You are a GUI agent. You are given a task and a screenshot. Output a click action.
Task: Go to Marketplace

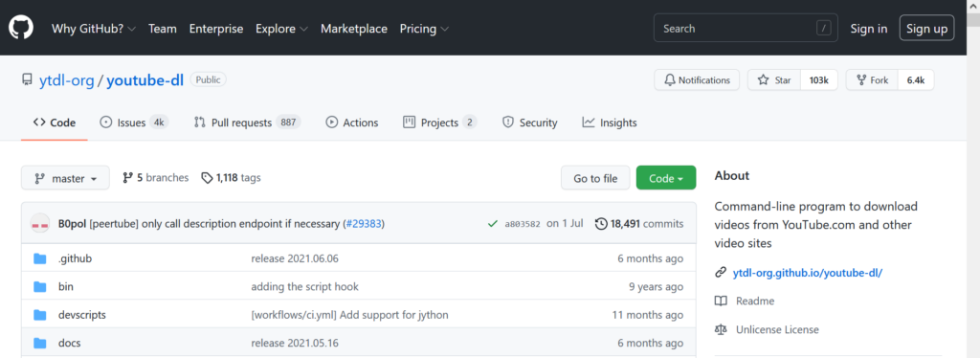[354, 29]
